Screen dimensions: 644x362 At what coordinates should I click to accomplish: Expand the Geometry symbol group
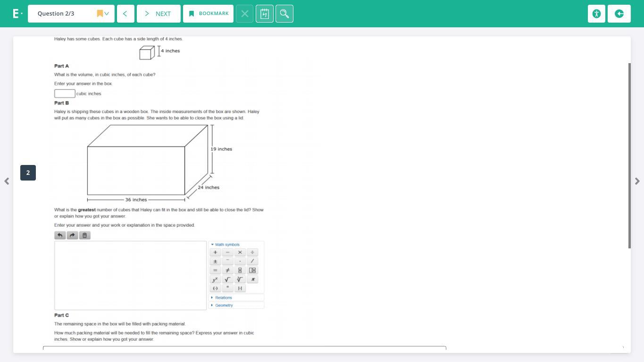coord(224,305)
